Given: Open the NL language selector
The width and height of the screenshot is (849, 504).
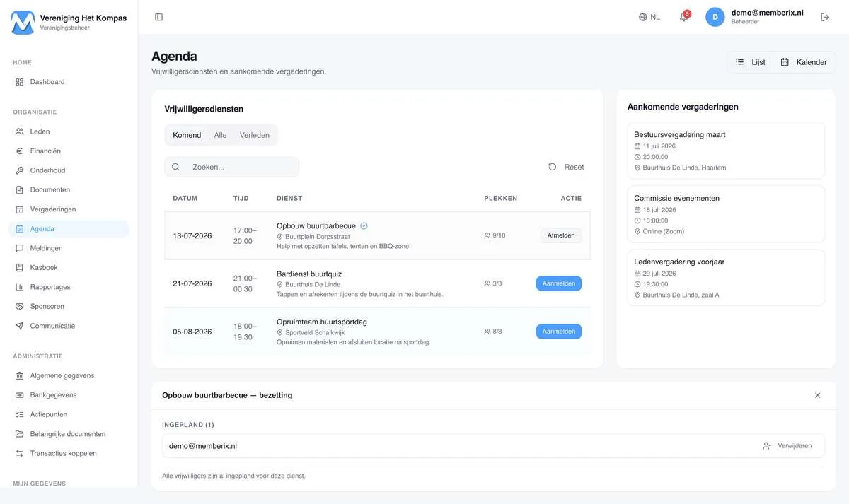Looking at the screenshot, I should [649, 17].
